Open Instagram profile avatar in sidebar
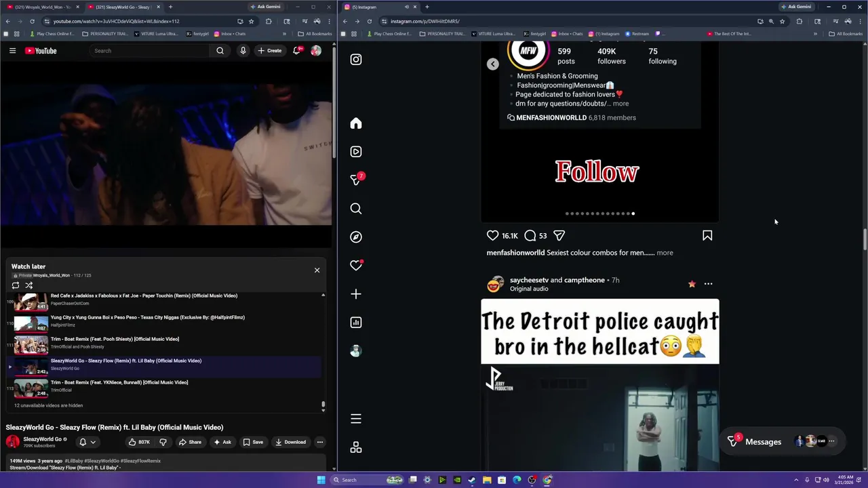 (x=356, y=351)
